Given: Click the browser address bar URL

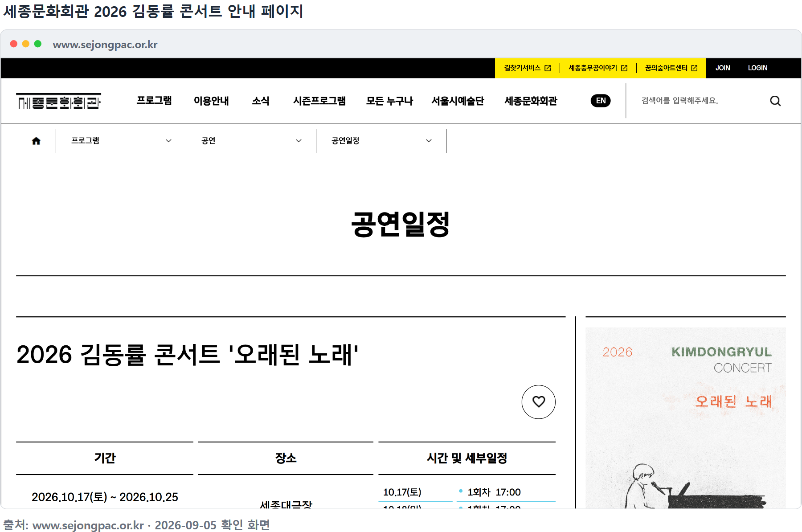Looking at the screenshot, I should click(x=105, y=45).
